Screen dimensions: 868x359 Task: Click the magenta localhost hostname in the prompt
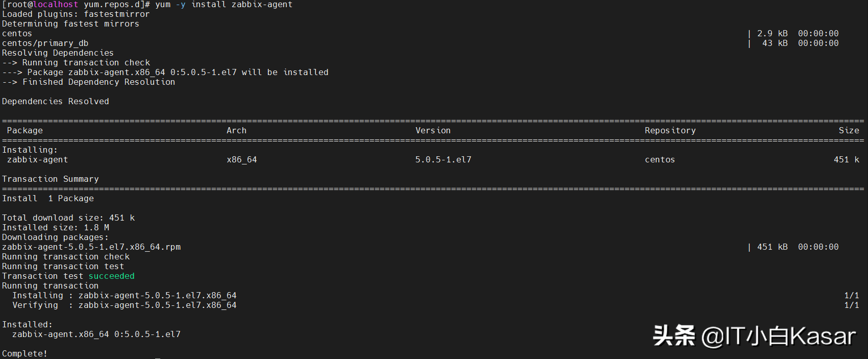(56, 5)
